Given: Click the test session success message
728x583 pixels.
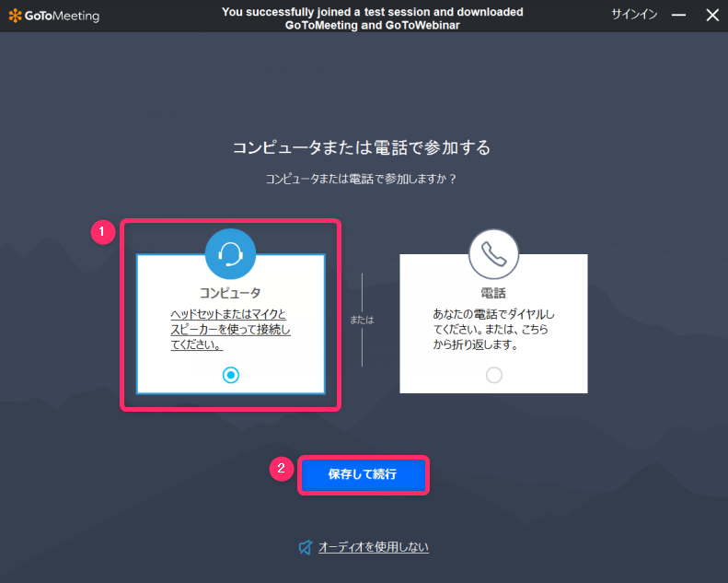Looking at the screenshot, I should (373, 18).
